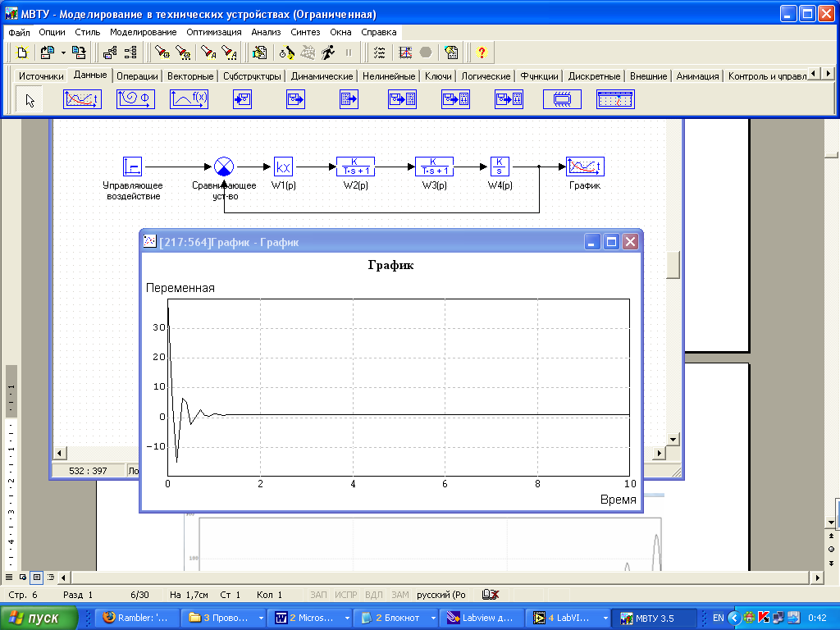The image size is (840, 630).
Task: Switch to the Анимация tab
Action: click(697, 76)
